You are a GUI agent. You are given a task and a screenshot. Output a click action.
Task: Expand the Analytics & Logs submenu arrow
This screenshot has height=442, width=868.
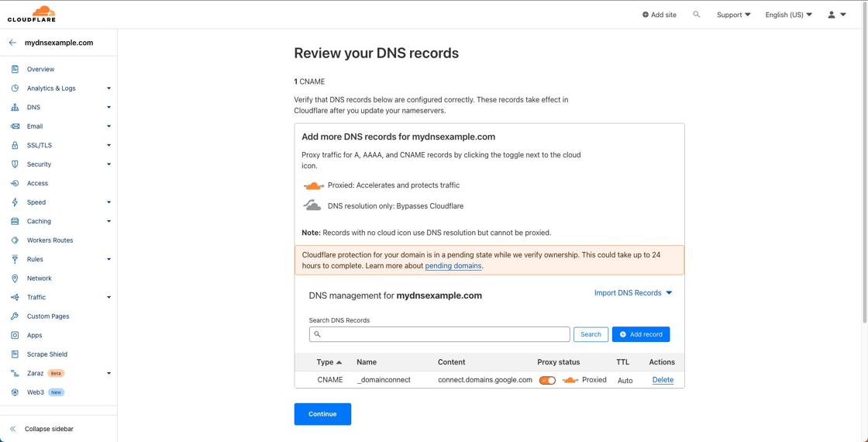(109, 88)
